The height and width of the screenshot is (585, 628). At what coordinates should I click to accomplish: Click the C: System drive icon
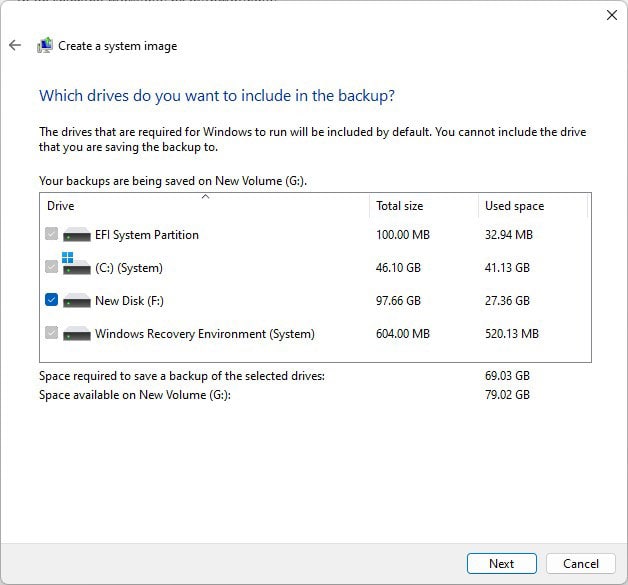76,264
